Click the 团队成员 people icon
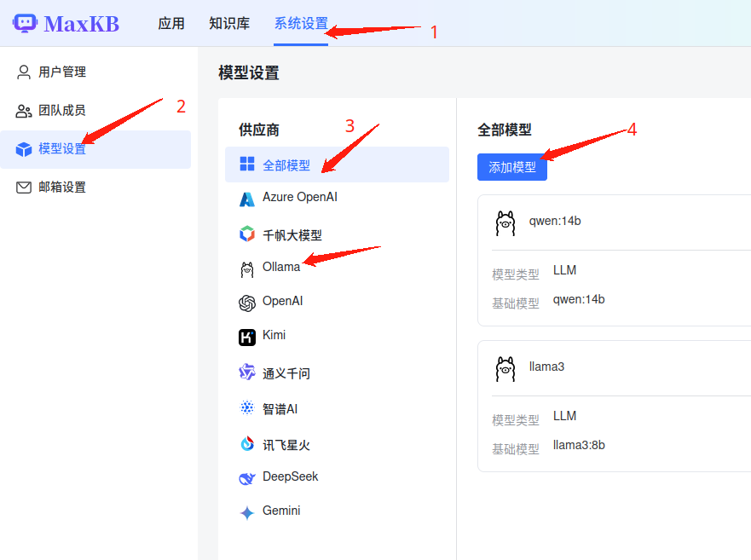The width and height of the screenshot is (751, 560). [24, 111]
